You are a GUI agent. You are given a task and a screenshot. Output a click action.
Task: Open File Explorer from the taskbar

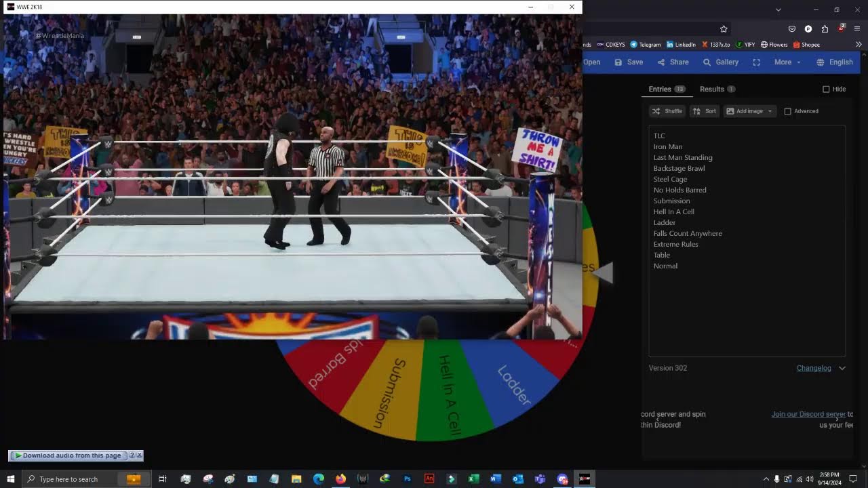coord(296,479)
